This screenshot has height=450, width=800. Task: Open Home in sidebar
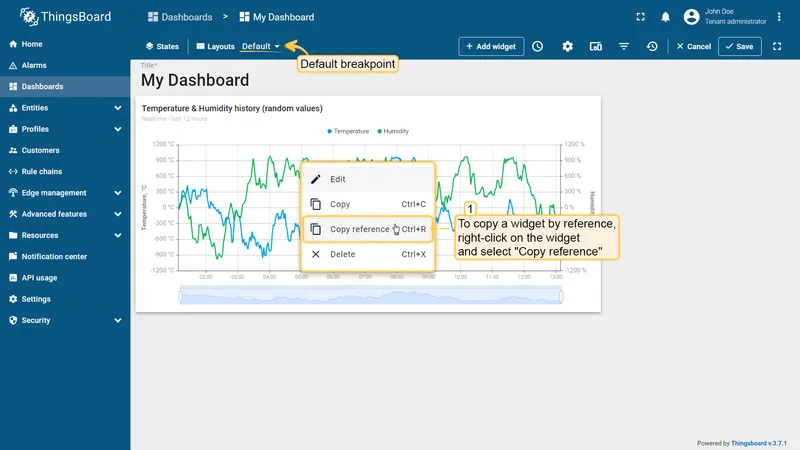[65, 44]
